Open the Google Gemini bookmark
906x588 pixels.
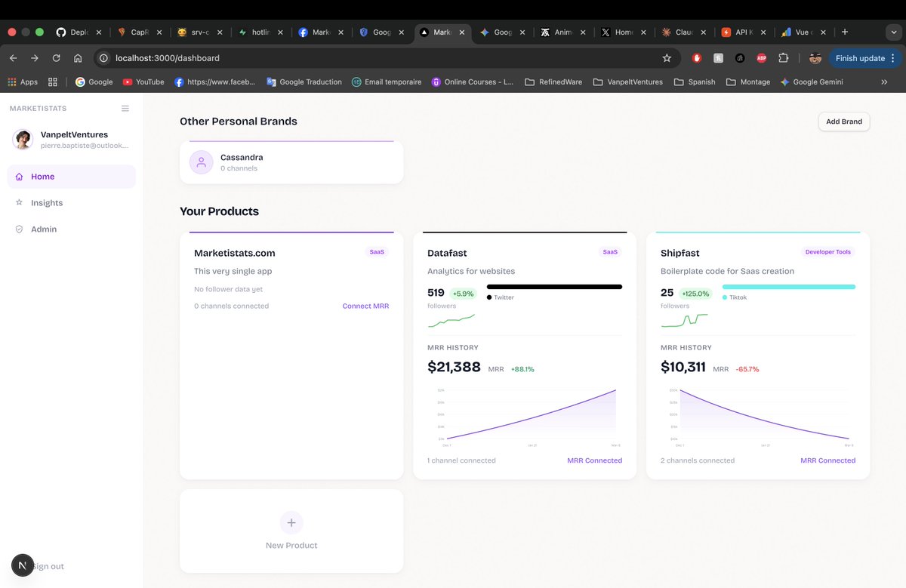812,82
